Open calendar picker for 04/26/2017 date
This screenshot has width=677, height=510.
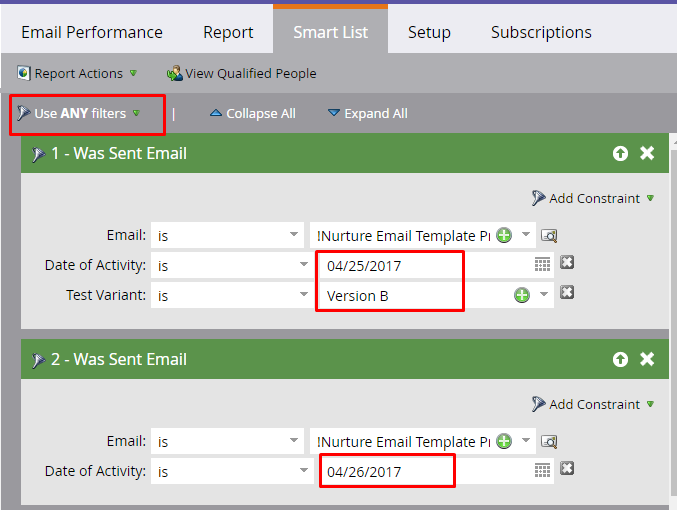tap(542, 470)
